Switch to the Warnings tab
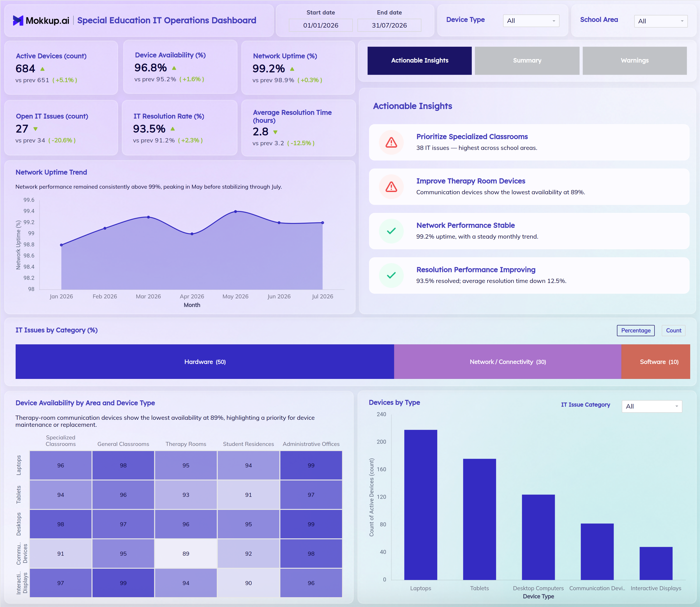700x607 pixels. tap(635, 61)
